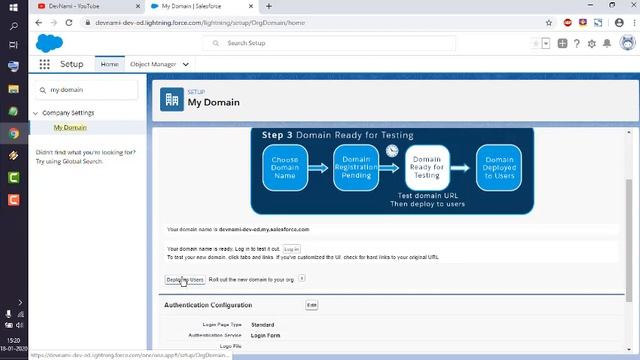Select My Domain in the setup tree
The height and width of the screenshot is (360, 640).
pyautogui.click(x=70, y=127)
